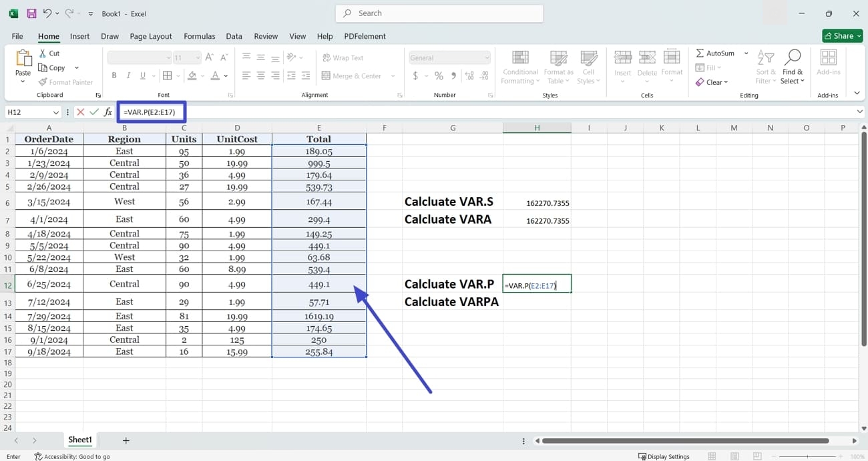Expand the Merge & Center dropdown

(x=393, y=75)
